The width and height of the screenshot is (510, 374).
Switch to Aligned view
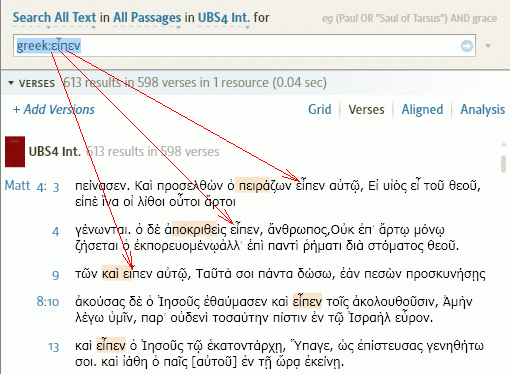pos(422,109)
